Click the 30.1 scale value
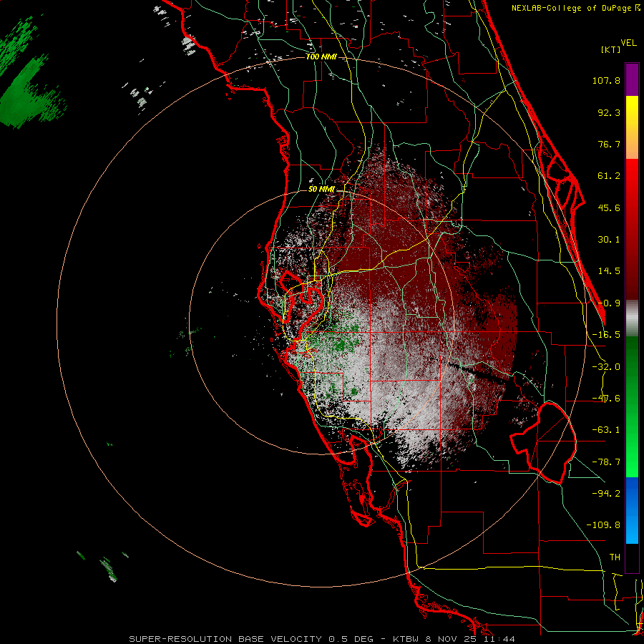 609,240
